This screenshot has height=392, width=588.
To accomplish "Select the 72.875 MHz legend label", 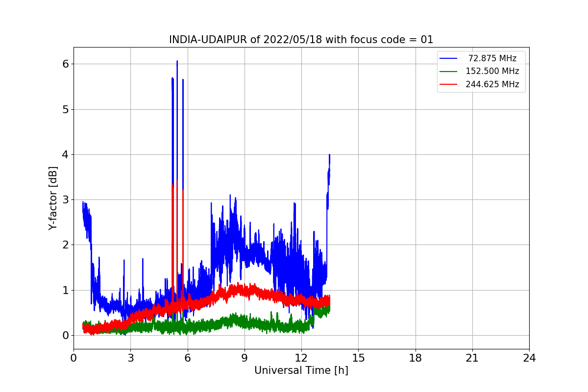I will (x=492, y=58).
